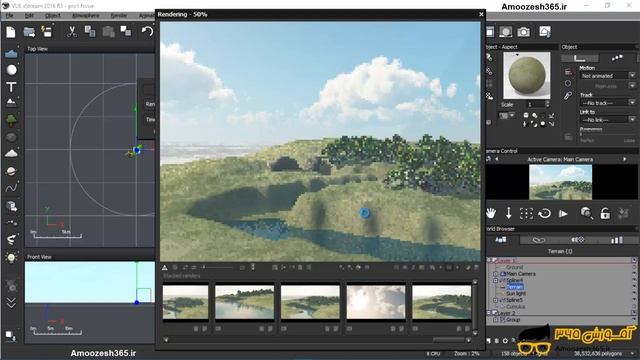Toggle Layer 1 layer state box
This screenshot has height=360, width=640.
[634, 260]
